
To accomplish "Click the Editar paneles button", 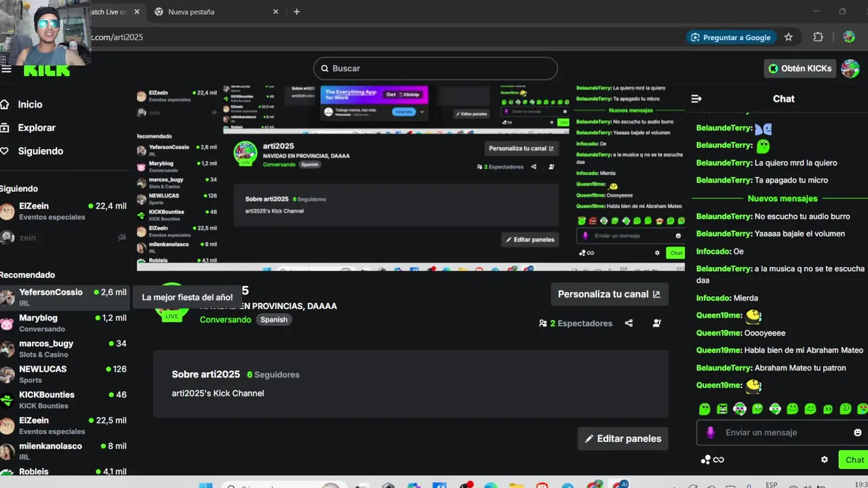I will click(x=623, y=439).
